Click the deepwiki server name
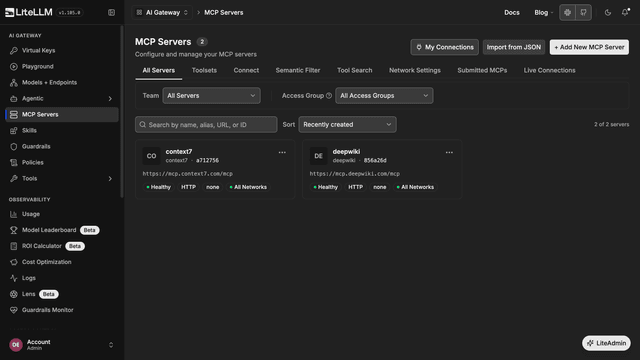The width and height of the screenshot is (640, 360). coord(346,152)
